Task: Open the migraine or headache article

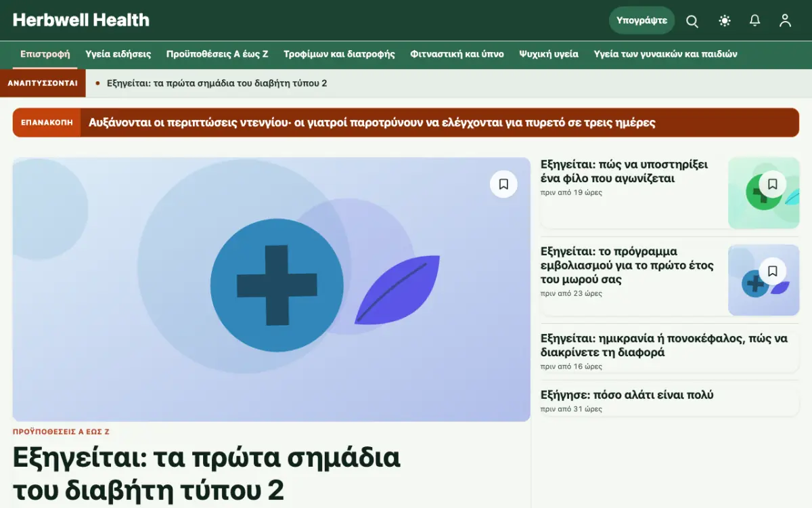Action: (x=664, y=345)
